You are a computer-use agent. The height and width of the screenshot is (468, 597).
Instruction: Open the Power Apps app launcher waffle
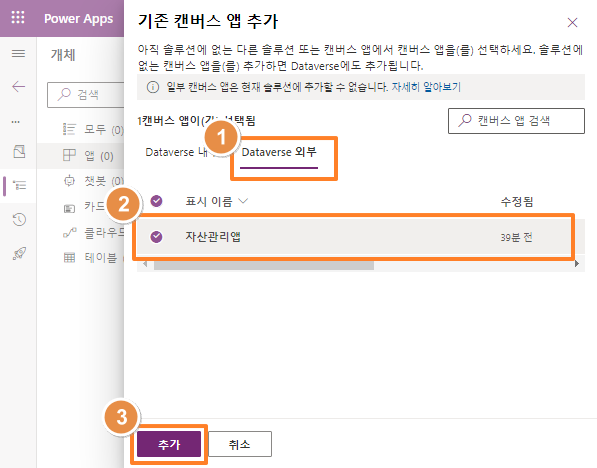click(x=18, y=18)
